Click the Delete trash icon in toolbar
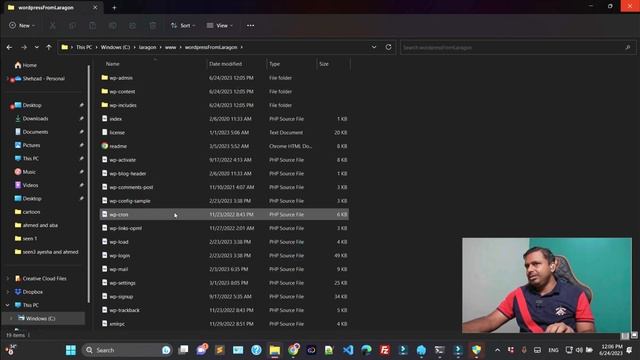The image size is (640, 360). [153, 26]
